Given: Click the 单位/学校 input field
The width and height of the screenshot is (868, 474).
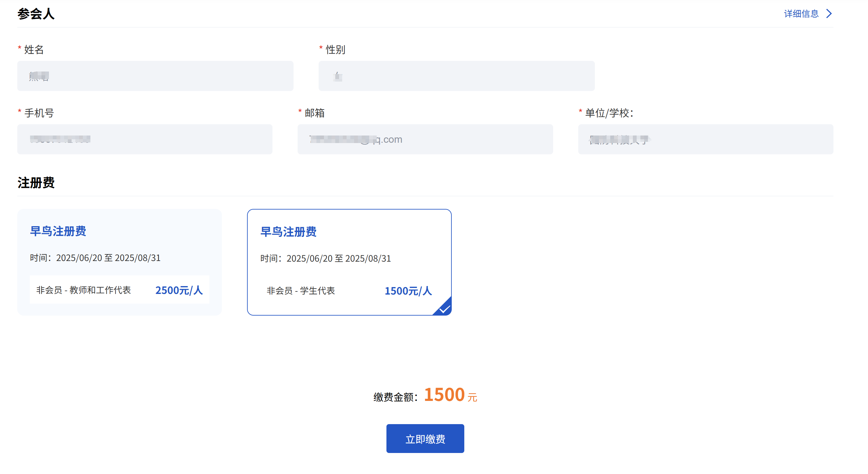Looking at the screenshot, I should pos(705,139).
